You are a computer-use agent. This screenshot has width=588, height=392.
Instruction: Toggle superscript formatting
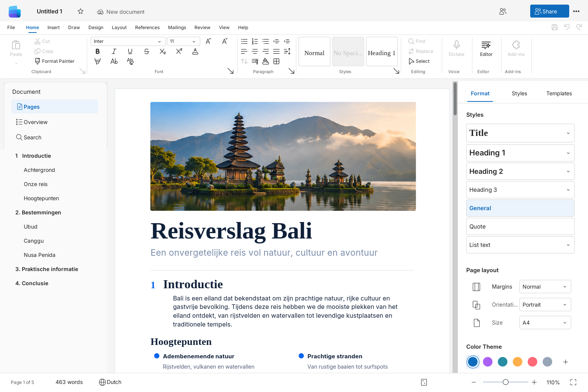click(179, 51)
